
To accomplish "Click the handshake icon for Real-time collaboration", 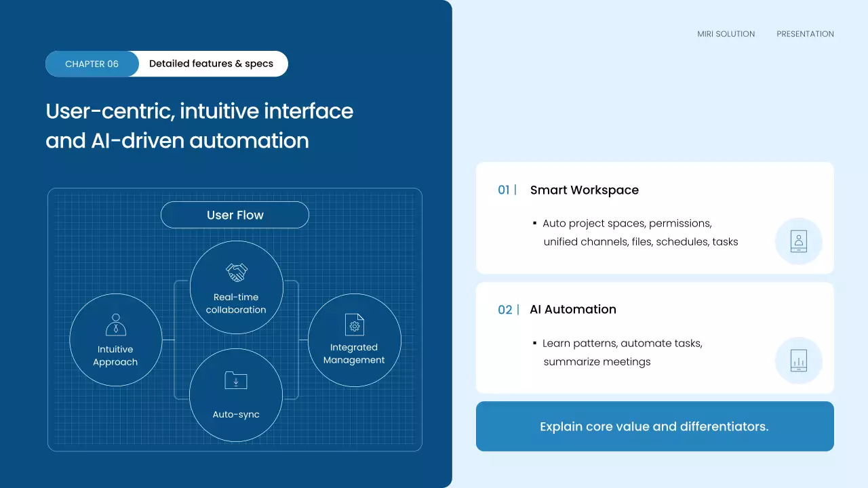I will coord(236,272).
